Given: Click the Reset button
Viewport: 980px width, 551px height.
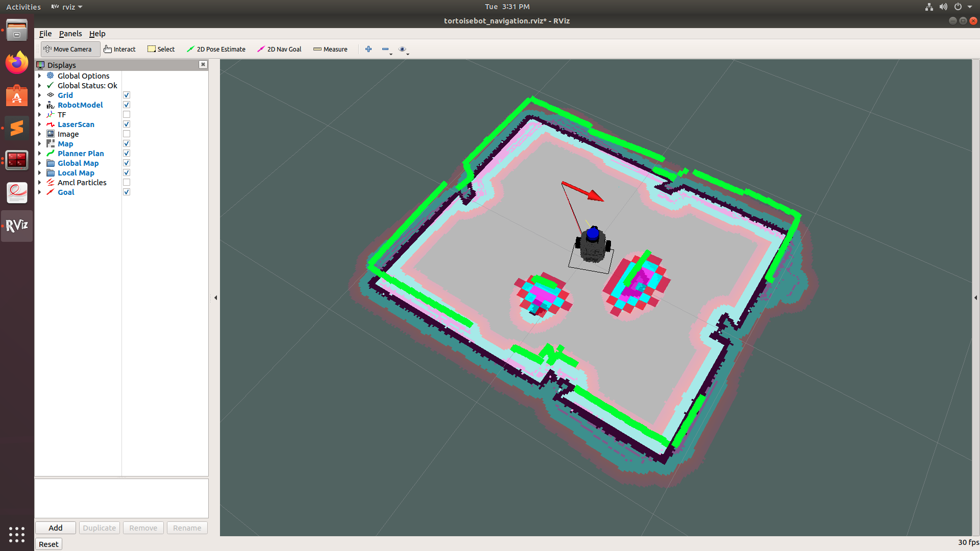Looking at the screenshot, I should (48, 543).
